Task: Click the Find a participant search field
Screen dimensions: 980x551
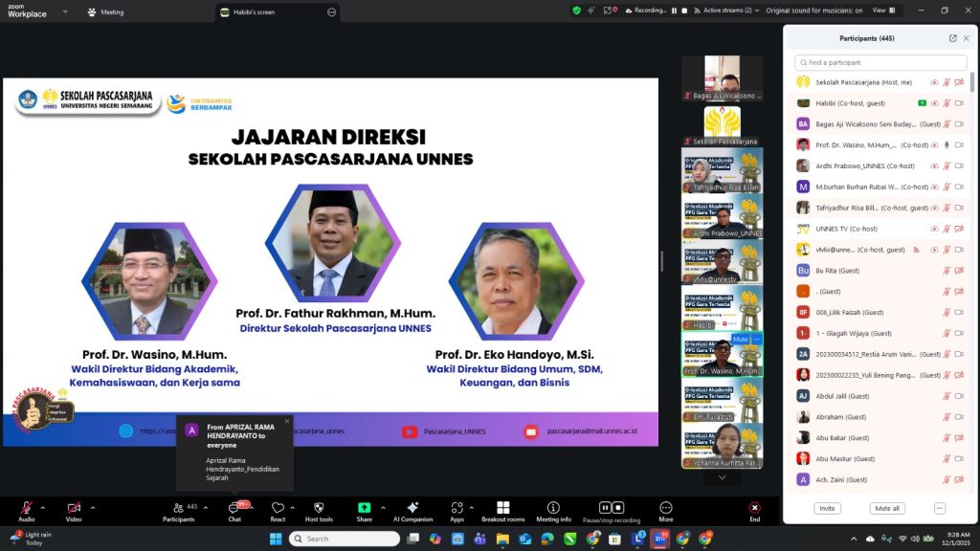Action: click(x=874, y=62)
